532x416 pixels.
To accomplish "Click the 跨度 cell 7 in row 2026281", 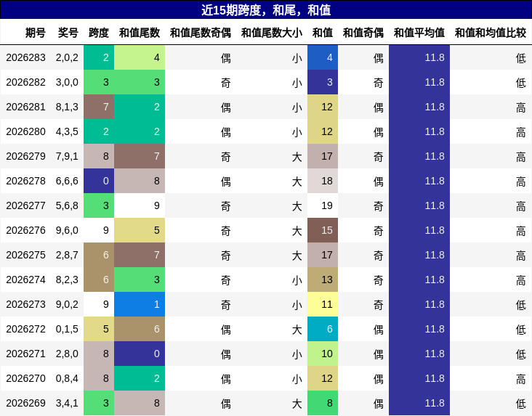I will tap(99, 107).
